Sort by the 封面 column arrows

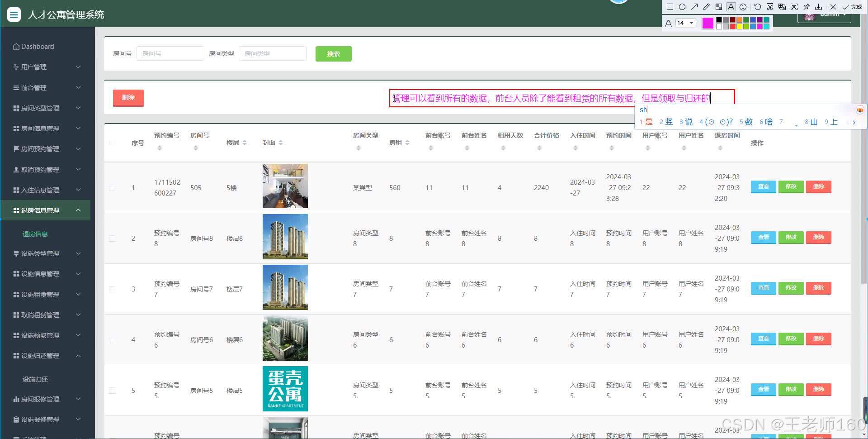coord(281,143)
